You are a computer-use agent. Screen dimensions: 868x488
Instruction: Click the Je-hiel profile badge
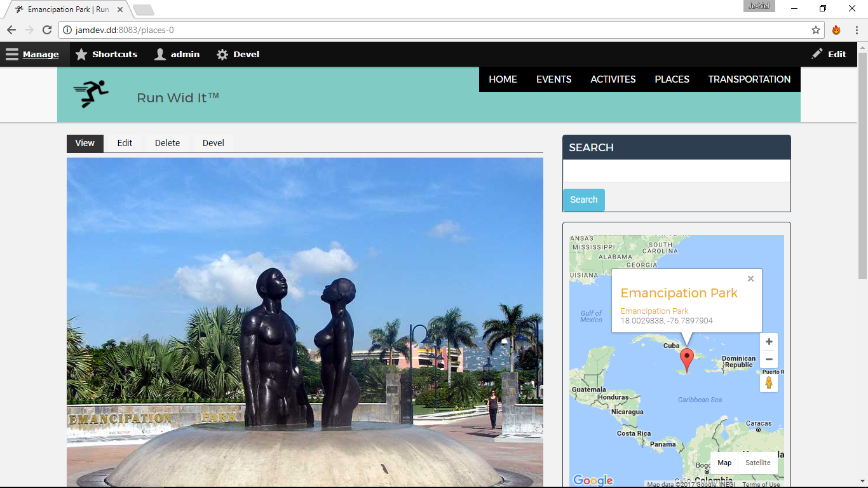pyautogui.click(x=759, y=6)
